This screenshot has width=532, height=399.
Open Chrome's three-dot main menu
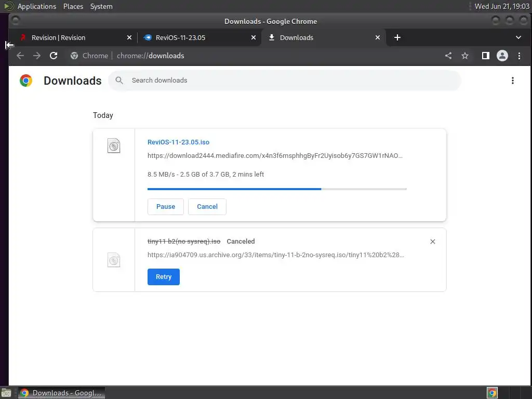tap(519, 56)
